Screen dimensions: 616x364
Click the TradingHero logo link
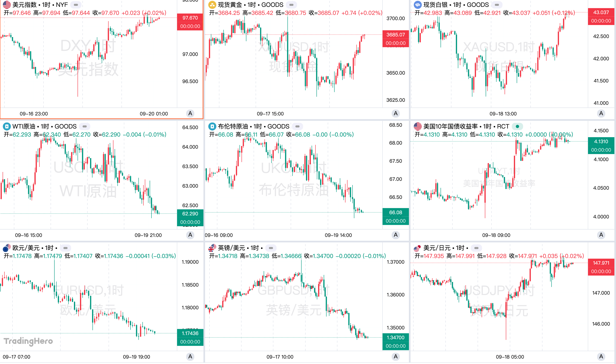28,341
